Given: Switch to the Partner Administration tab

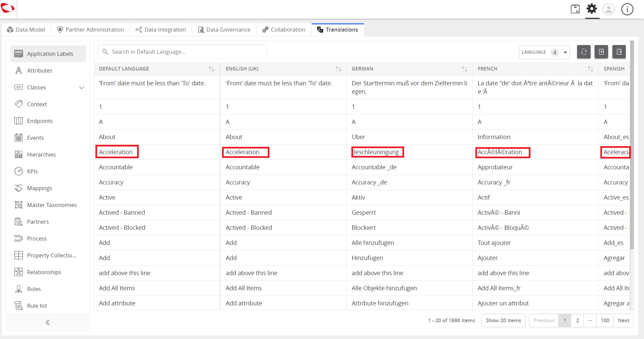Looking at the screenshot, I should coord(91,30).
